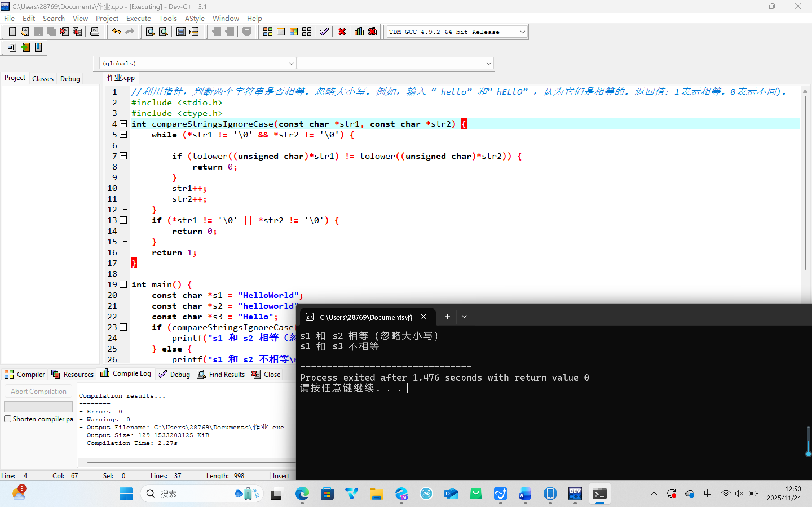Click the Profile Analysis bar chart icon
The image size is (812, 507).
click(x=359, y=32)
